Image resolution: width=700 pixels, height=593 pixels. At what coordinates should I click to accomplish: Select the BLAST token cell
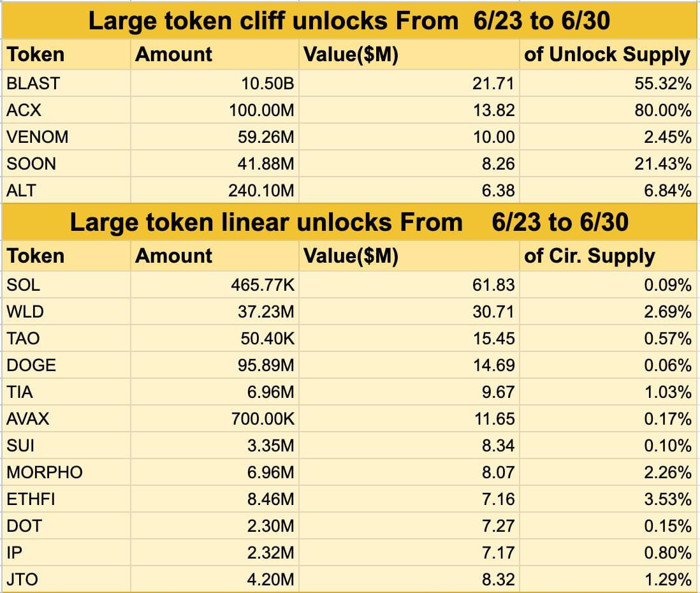[66, 83]
